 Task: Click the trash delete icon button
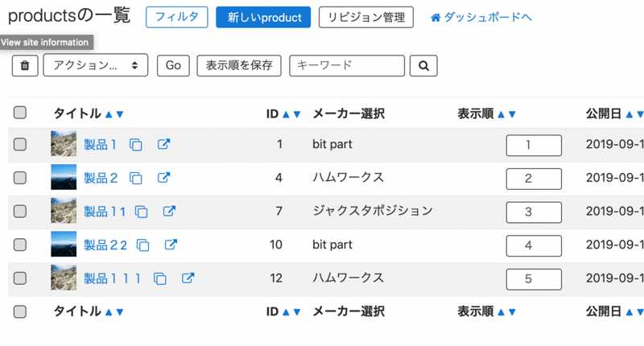[25, 66]
